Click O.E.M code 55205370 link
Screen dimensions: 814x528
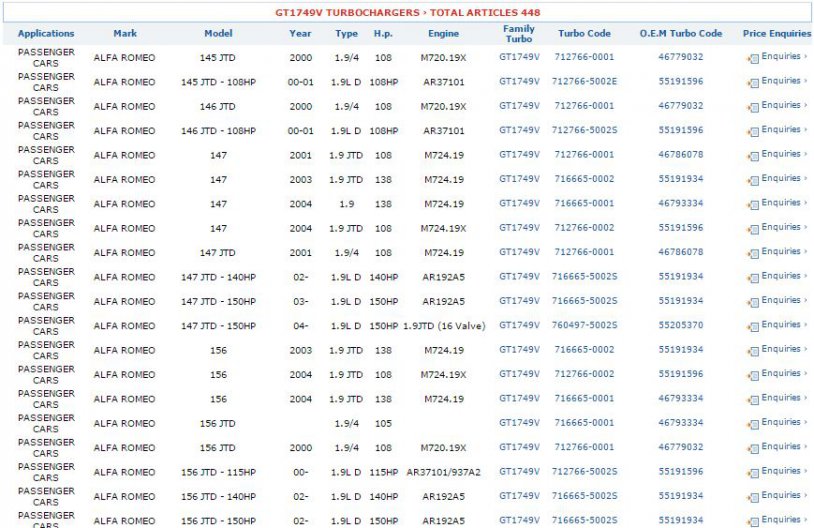[x=680, y=326]
